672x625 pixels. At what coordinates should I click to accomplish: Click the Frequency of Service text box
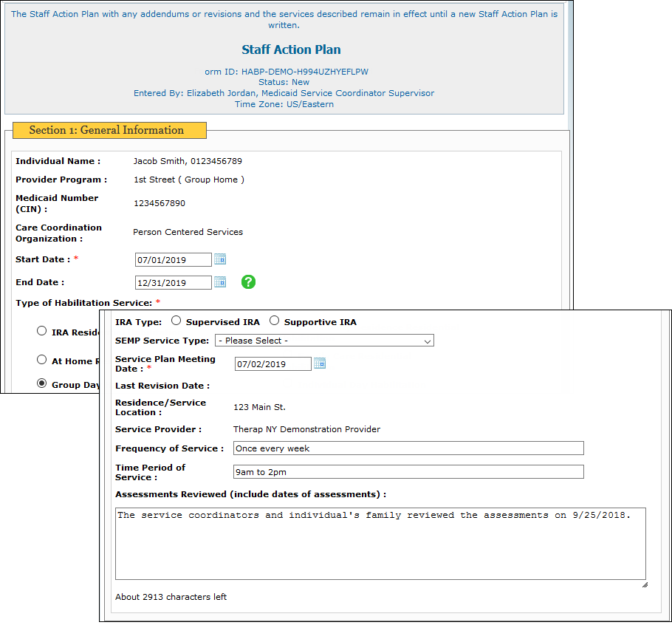[408, 448]
